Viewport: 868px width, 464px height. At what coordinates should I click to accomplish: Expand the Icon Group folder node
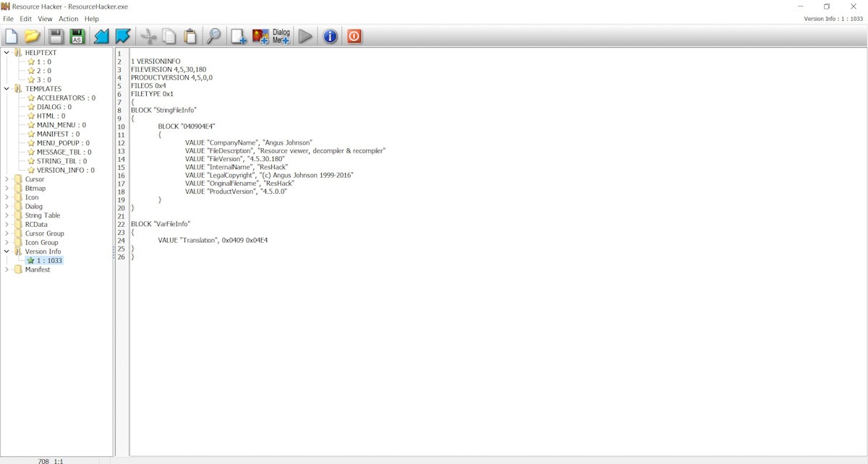pyautogui.click(x=7, y=242)
